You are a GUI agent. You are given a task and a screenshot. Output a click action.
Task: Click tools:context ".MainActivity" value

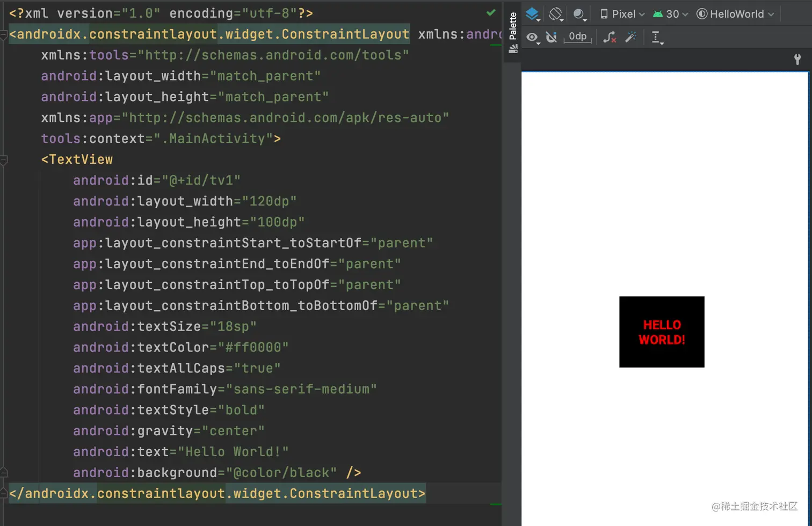tap(213, 139)
